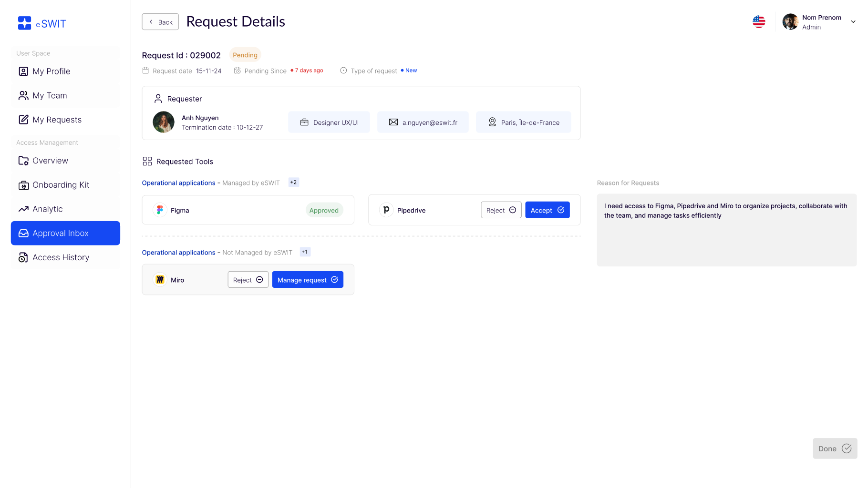Click the briefcase icon by Designer UX/UI
Image resolution: width=868 pixels, height=488 pixels.
(304, 122)
